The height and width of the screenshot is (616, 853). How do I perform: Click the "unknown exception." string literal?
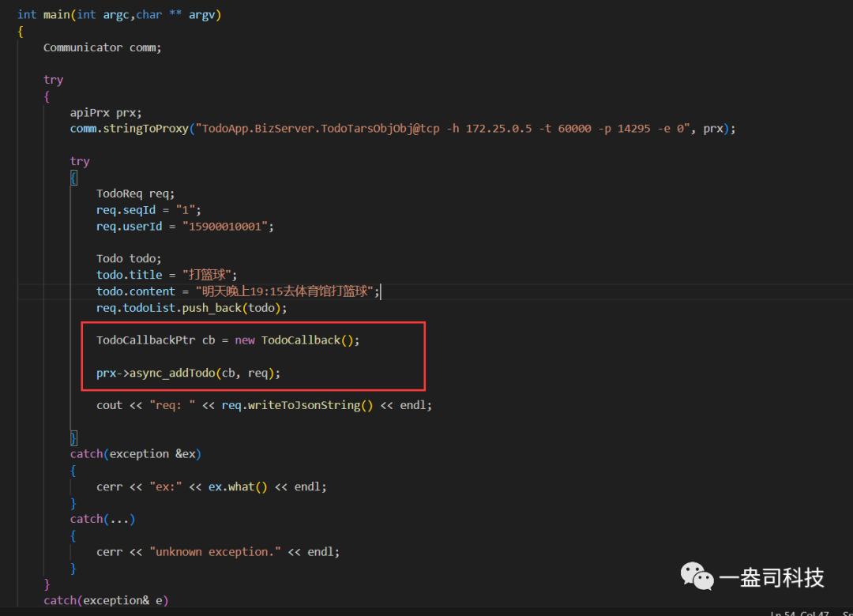click(x=215, y=552)
